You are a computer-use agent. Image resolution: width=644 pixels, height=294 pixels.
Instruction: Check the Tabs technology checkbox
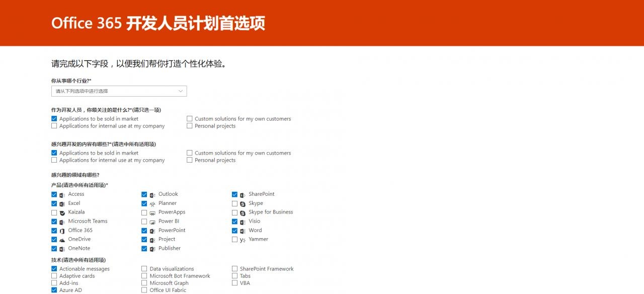point(234,276)
